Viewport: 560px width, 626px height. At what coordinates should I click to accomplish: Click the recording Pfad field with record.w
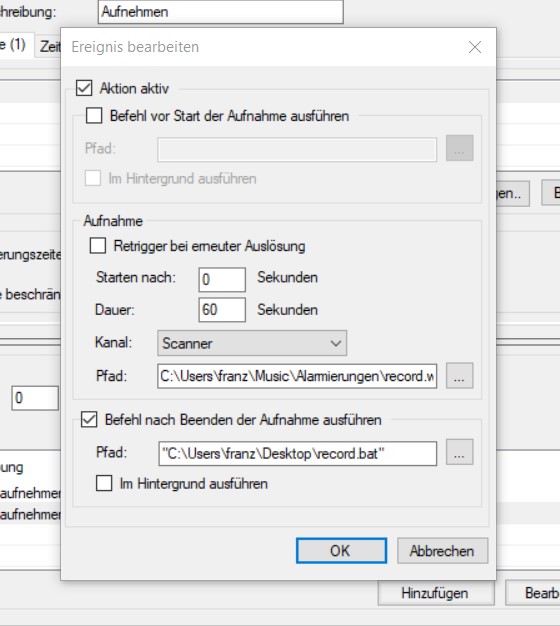tap(297, 376)
